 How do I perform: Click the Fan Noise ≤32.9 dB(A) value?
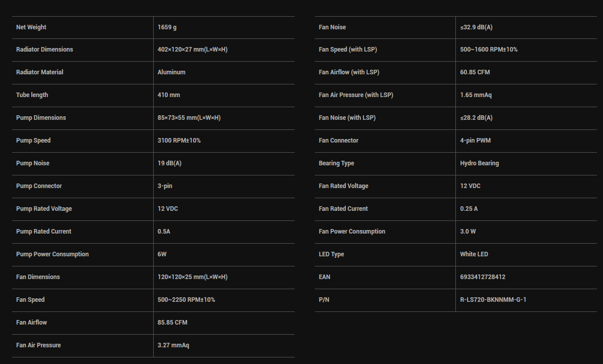[476, 27]
